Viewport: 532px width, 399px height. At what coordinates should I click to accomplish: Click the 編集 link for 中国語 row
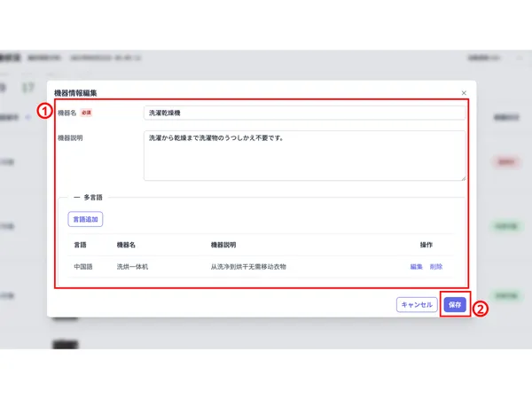tap(416, 266)
